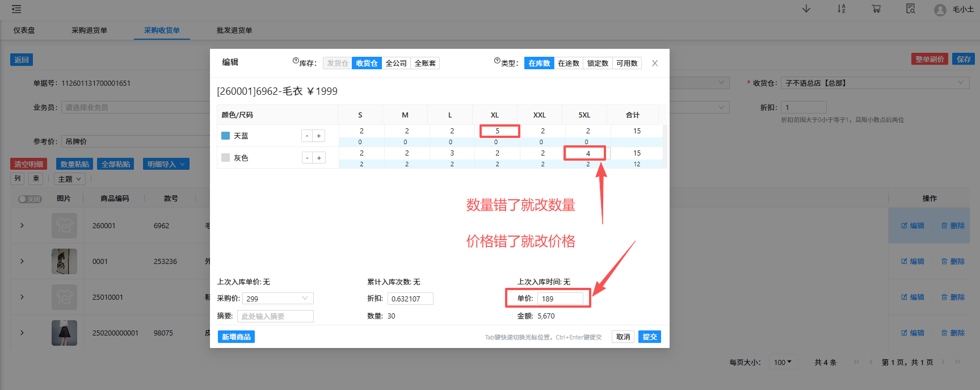Screen dimensions: 980x390
Task: Click the help icon beside 类型
Action: pos(497,61)
